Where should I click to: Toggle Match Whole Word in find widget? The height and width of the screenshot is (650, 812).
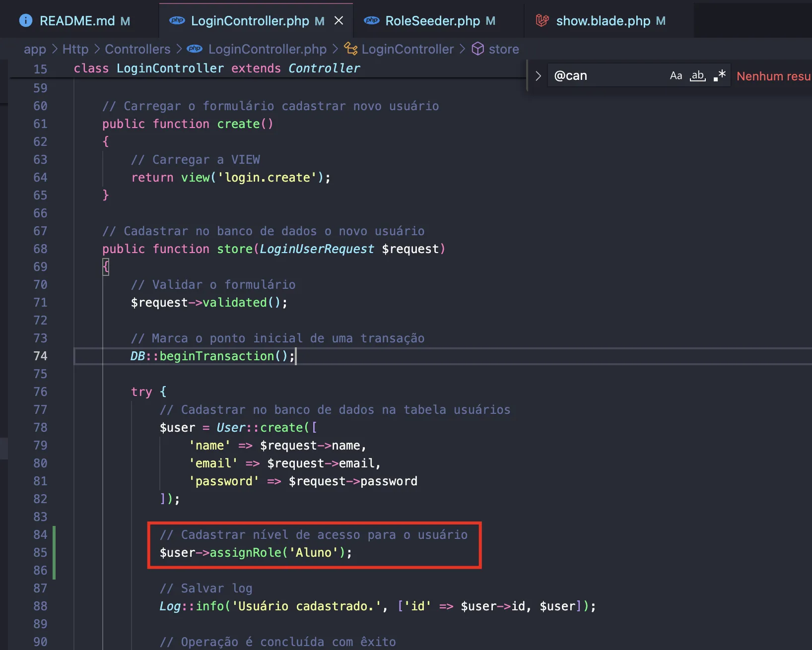coord(698,75)
